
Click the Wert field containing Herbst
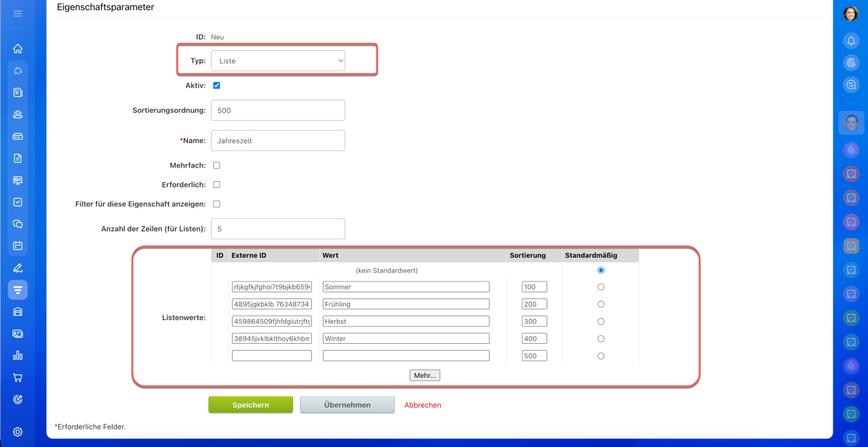406,322
